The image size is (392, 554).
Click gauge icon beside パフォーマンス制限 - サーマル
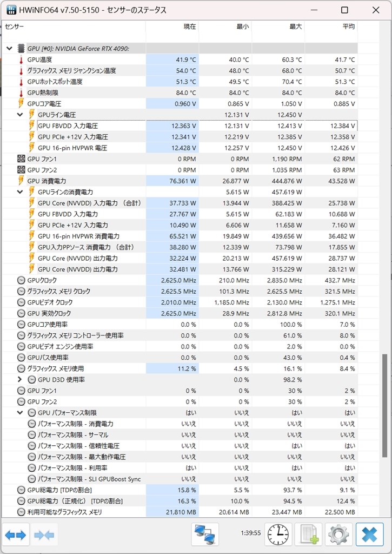point(32,435)
